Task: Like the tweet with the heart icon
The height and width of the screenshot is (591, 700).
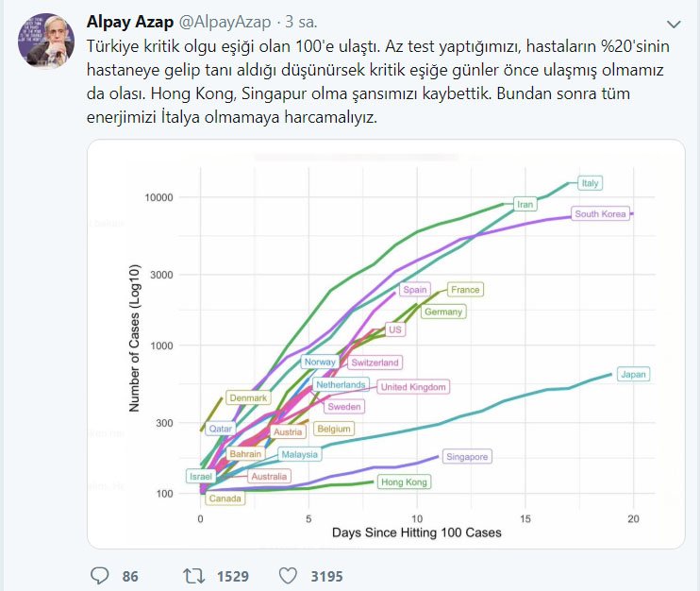Action: tap(288, 576)
